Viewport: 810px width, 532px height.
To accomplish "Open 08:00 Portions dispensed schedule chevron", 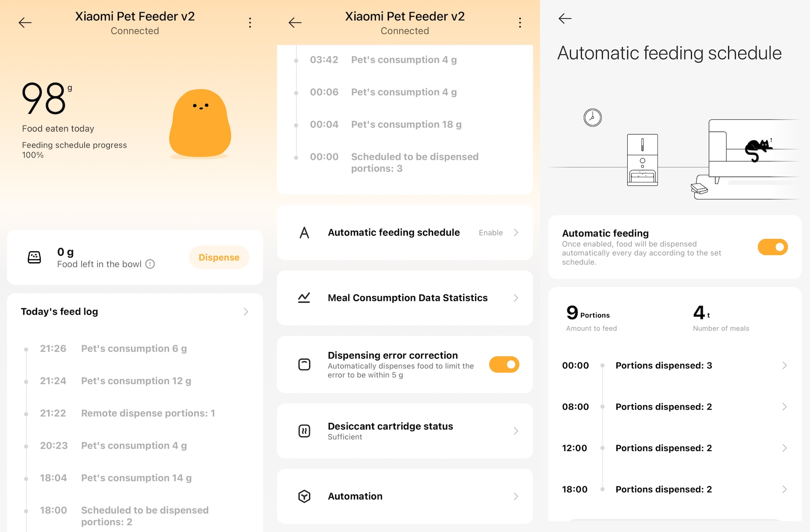I will (x=784, y=407).
